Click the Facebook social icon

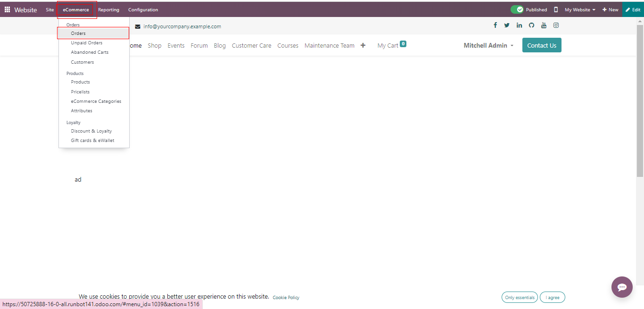tap(495, 25)
